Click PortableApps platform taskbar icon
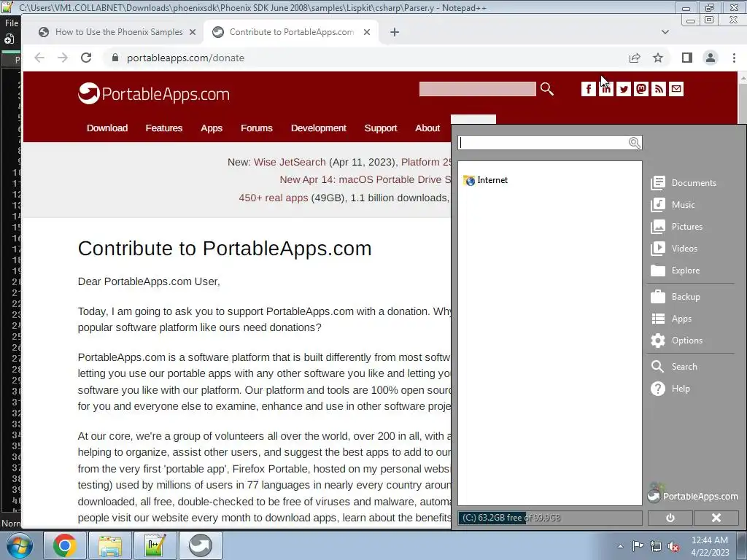This screenshot has width=747, height=560. click(x=200, y=545)
